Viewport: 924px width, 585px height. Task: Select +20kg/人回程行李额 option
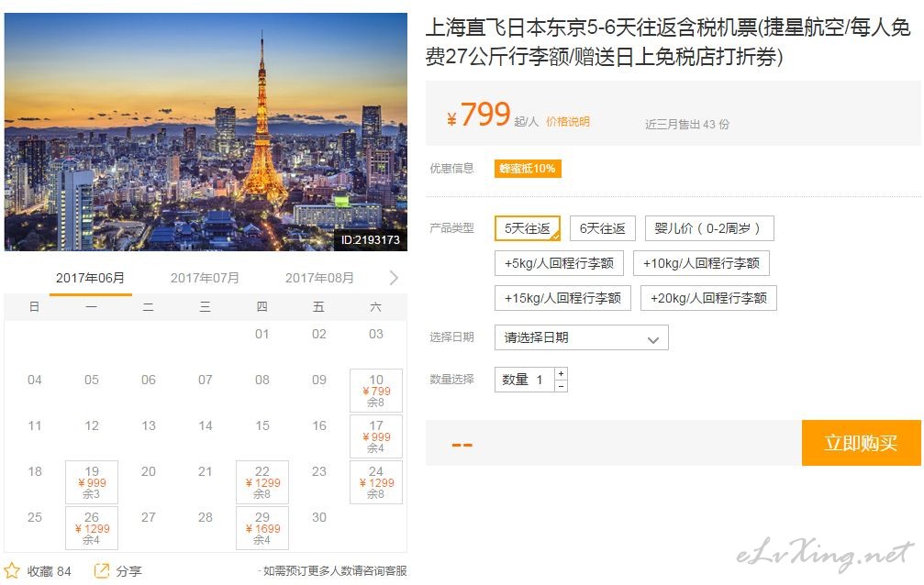(x=709, y=298)
